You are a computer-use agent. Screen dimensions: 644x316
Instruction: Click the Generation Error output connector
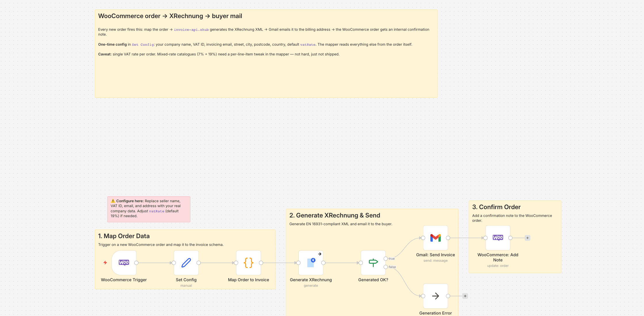448,296
